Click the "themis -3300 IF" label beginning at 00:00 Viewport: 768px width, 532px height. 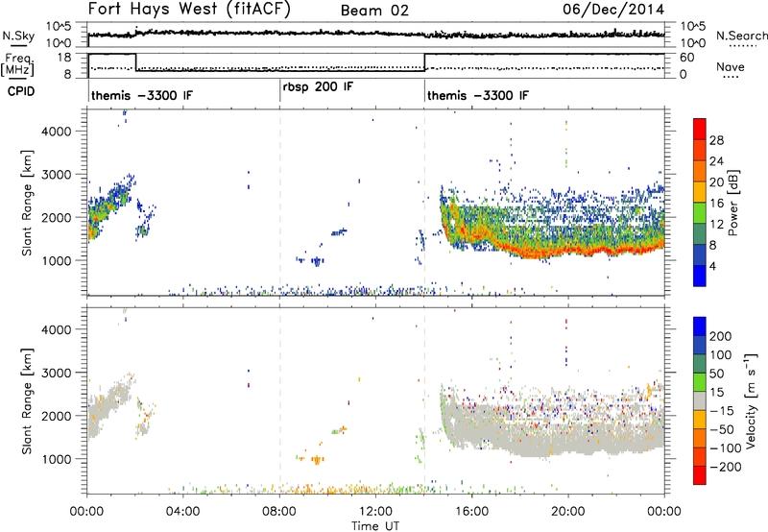[x=141, y=95]
